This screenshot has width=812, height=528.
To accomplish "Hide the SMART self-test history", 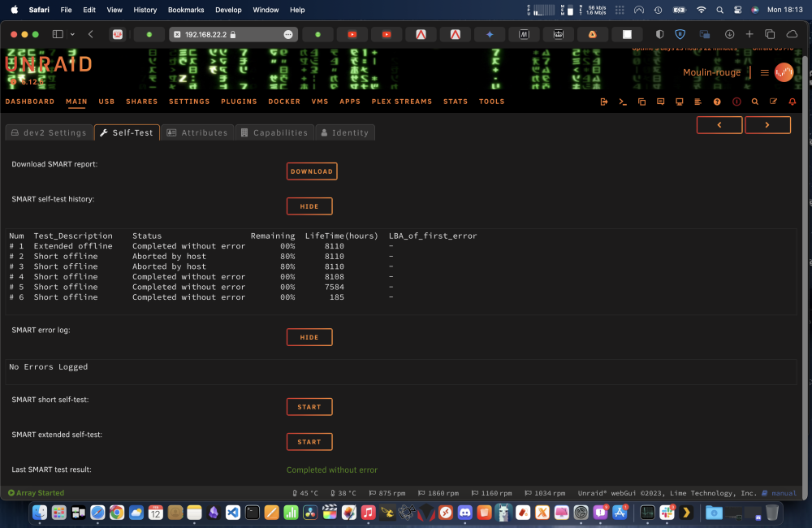I will [x=309, y=206].
